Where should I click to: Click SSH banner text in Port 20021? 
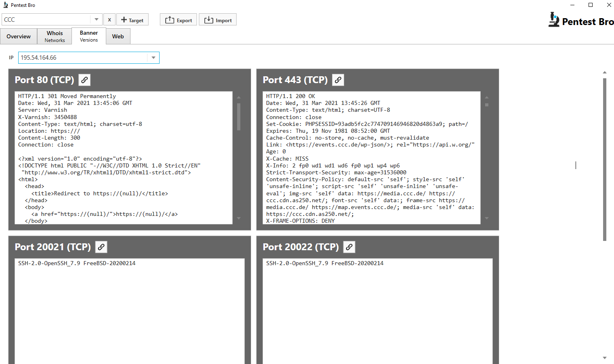[77, 263]
